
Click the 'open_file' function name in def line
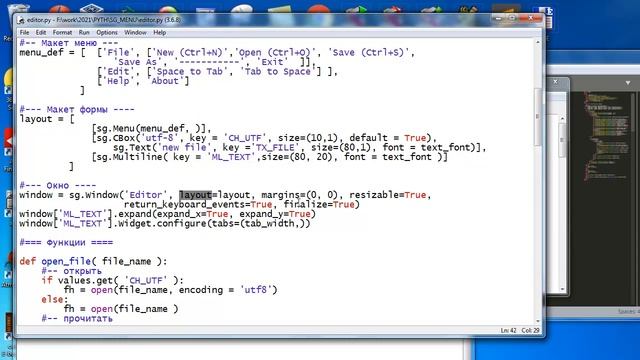(x=66, y=262)
